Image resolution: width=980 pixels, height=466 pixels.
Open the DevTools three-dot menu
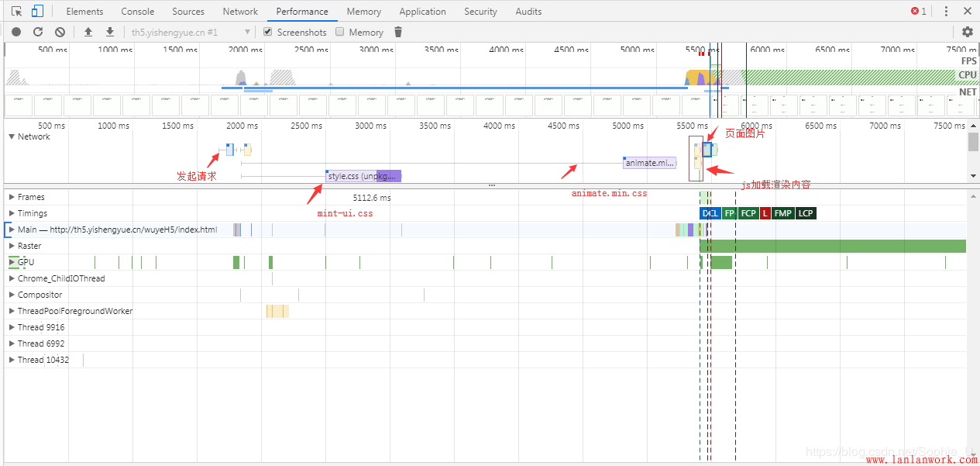pos(946,12)
